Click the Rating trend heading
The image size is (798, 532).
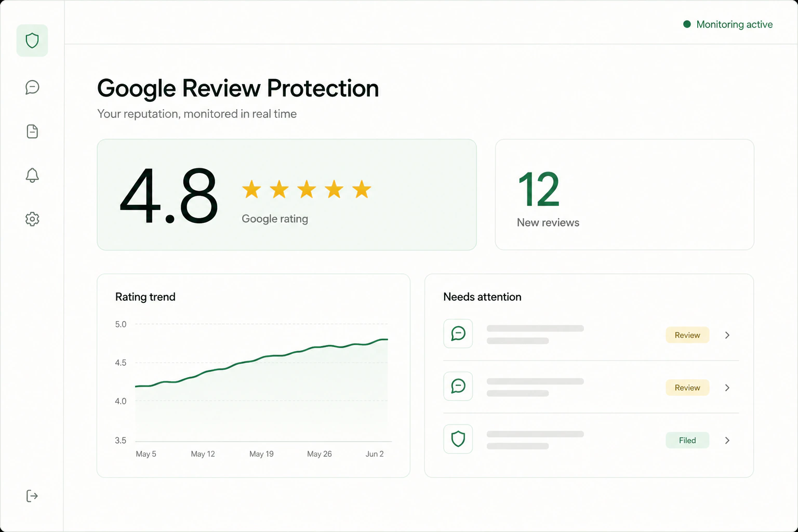pos(145,297)
